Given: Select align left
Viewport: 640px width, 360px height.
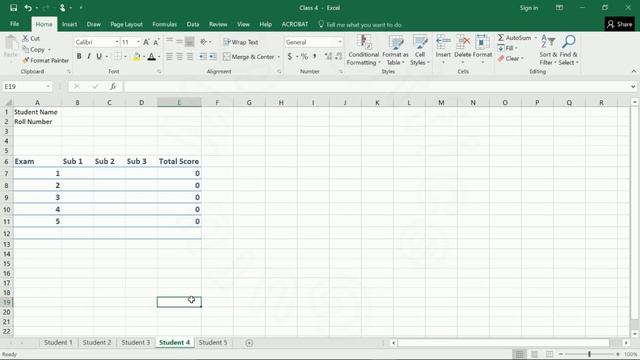Looking at the screenshot, I should [x=169, y=57].
